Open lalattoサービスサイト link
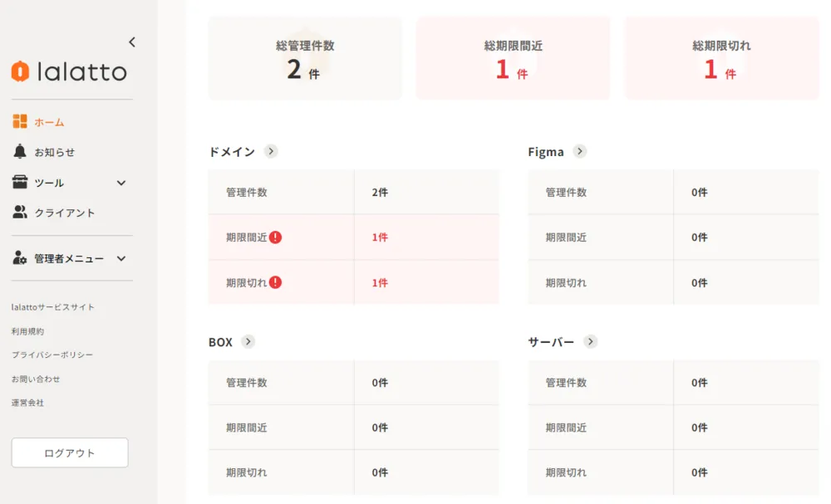The image size is (831, 504). point(53,307)
